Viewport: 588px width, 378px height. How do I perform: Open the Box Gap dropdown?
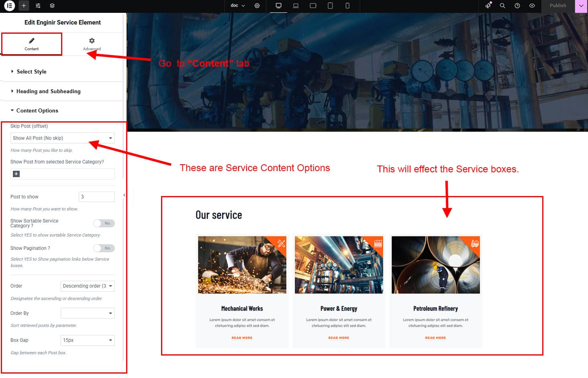tap(88, 340)
